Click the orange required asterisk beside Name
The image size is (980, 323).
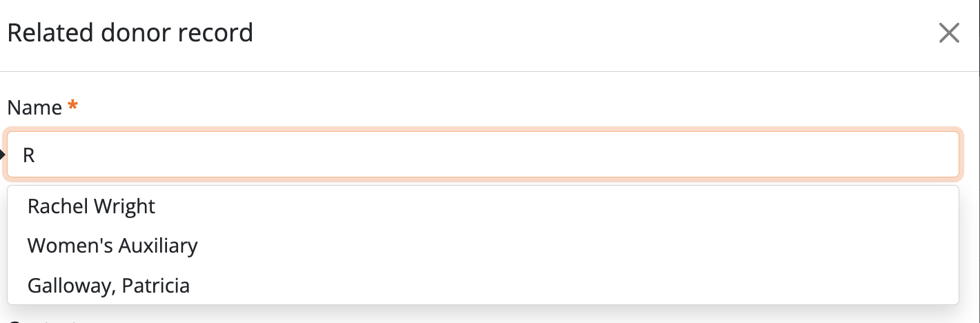pyautogui.click(x=72, y=107)
